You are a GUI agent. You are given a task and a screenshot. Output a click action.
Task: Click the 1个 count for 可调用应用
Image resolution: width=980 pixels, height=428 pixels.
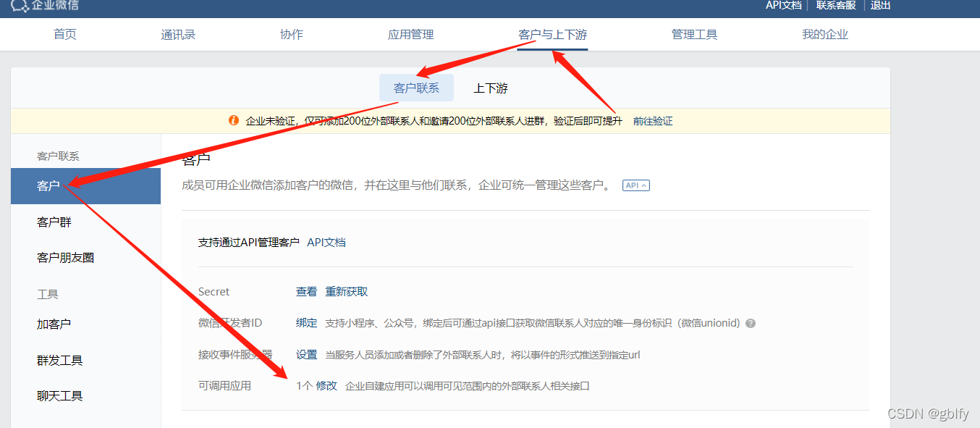coord(304,386)
